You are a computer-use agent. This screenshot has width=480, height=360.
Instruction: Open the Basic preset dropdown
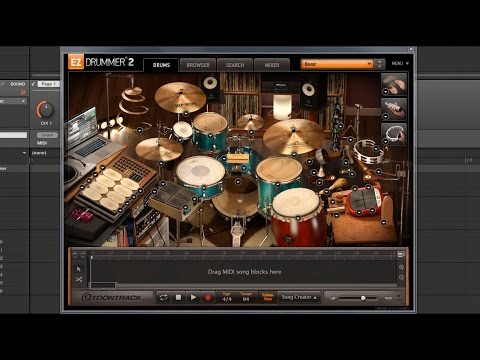(337, 64)
